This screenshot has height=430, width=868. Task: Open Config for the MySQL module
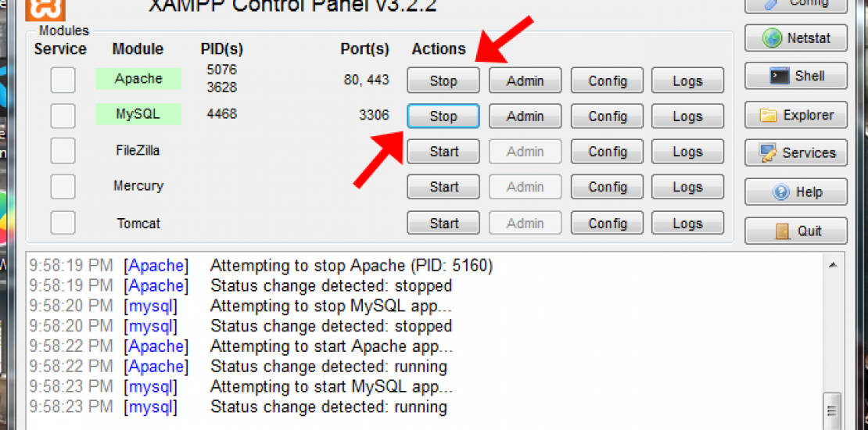pos(607,116)
